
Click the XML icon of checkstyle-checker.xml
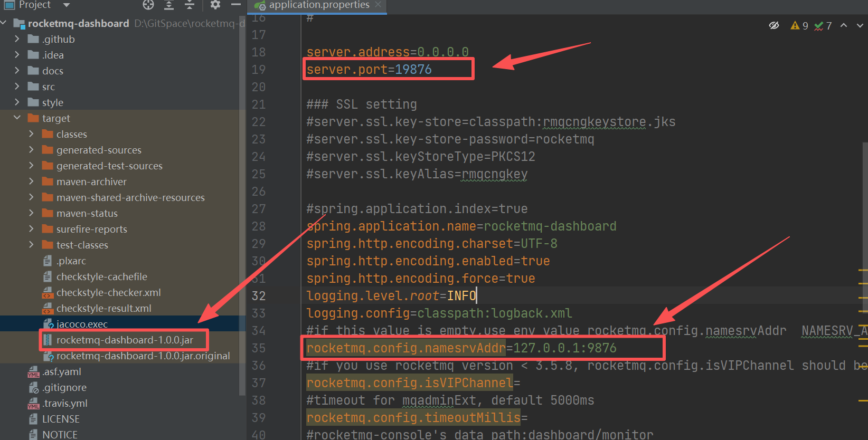pos(48,292)
